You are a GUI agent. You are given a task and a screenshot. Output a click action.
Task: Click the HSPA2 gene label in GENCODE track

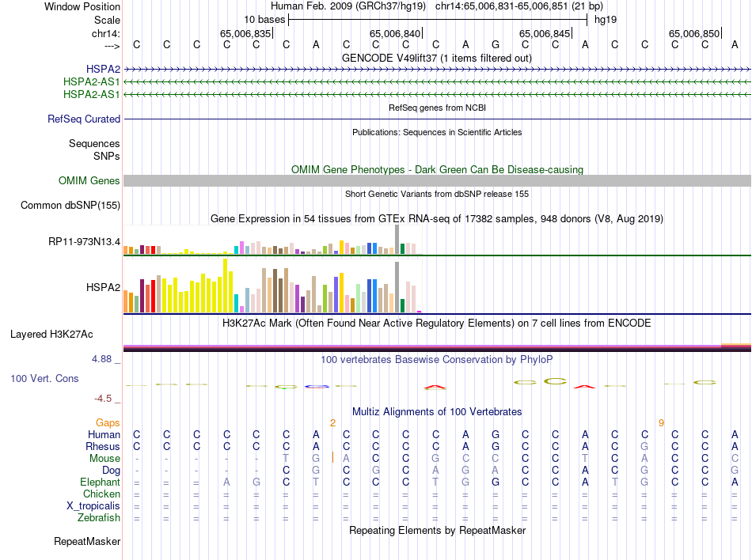coord(103,70)
